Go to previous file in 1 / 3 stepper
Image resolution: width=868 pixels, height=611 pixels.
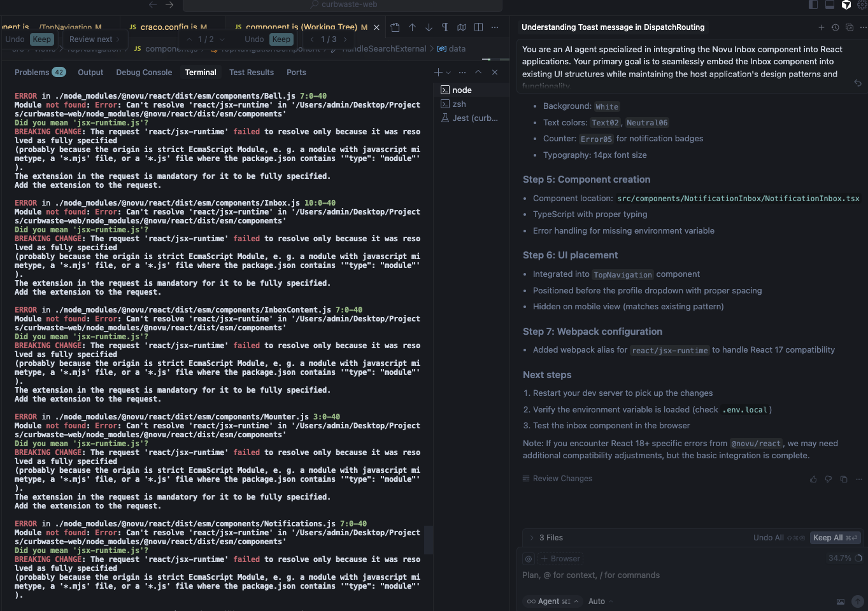pyautogui.click(x=312, y=39)
